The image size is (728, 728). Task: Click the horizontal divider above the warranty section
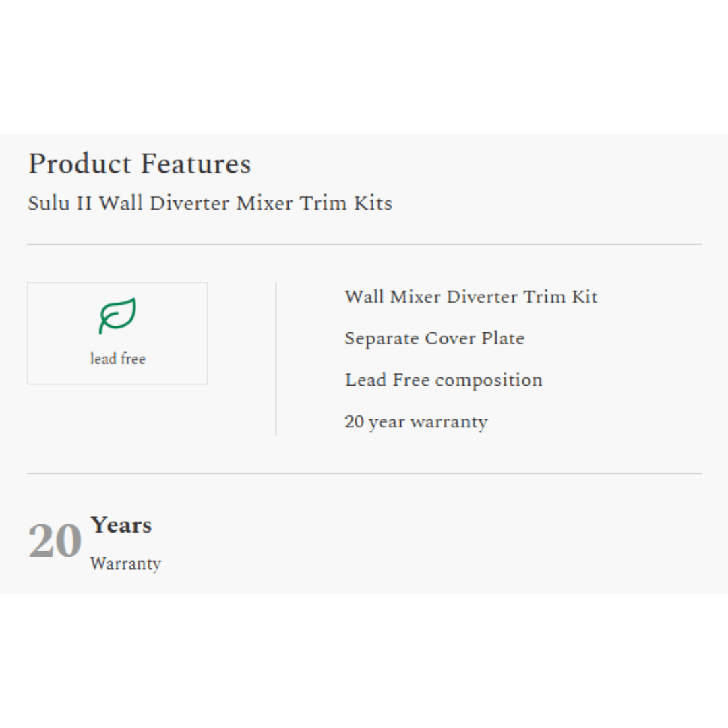364,473
